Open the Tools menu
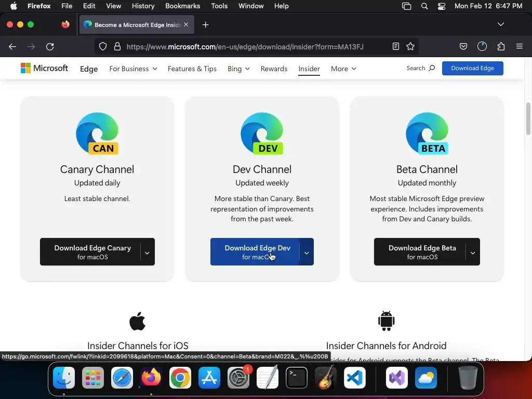The width and height of the screenshot is (532, 399). tap(219, 6)
